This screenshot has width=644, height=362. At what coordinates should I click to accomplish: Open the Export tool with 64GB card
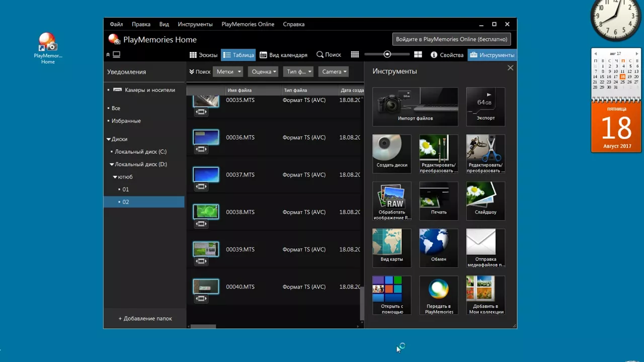pos(486,107)
